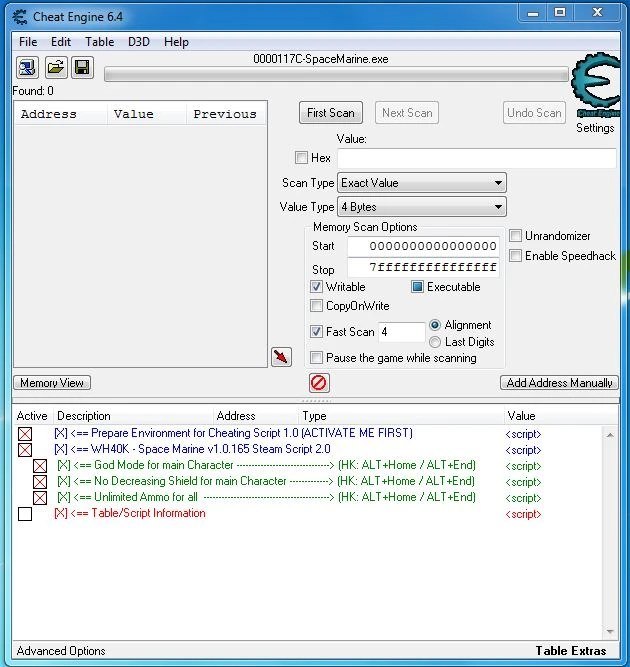This screenshot has height=667, width=630.
Task: Click the Stop address field
Action: click(x=423, y=268)
